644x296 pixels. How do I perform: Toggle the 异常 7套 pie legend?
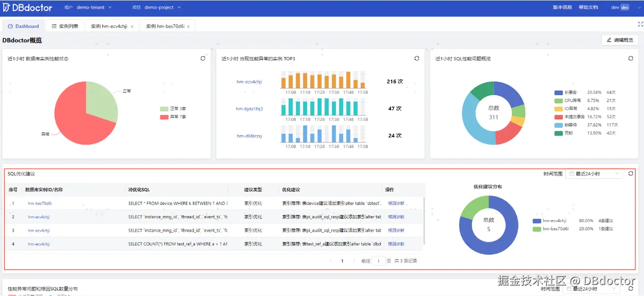click(x=173, y=117)
